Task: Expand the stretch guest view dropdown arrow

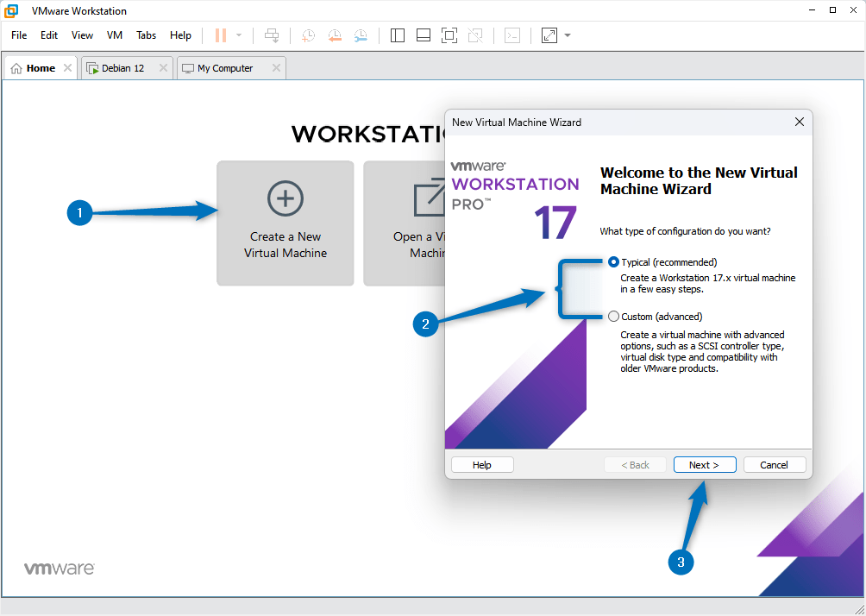Action: tap(568, 35)
